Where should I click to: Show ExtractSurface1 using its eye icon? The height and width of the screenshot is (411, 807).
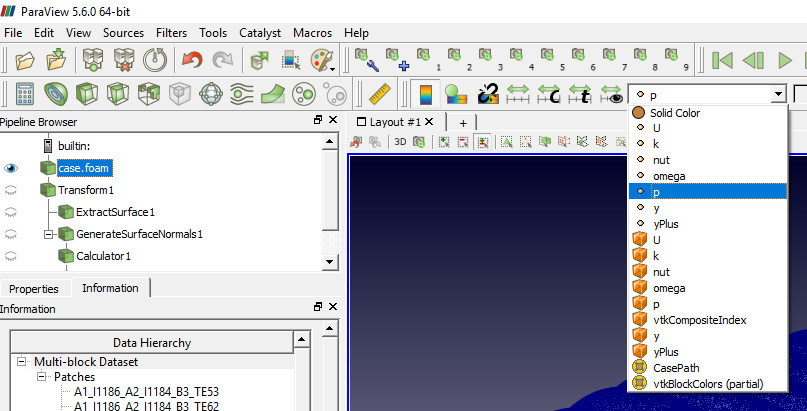coord(11,212)
